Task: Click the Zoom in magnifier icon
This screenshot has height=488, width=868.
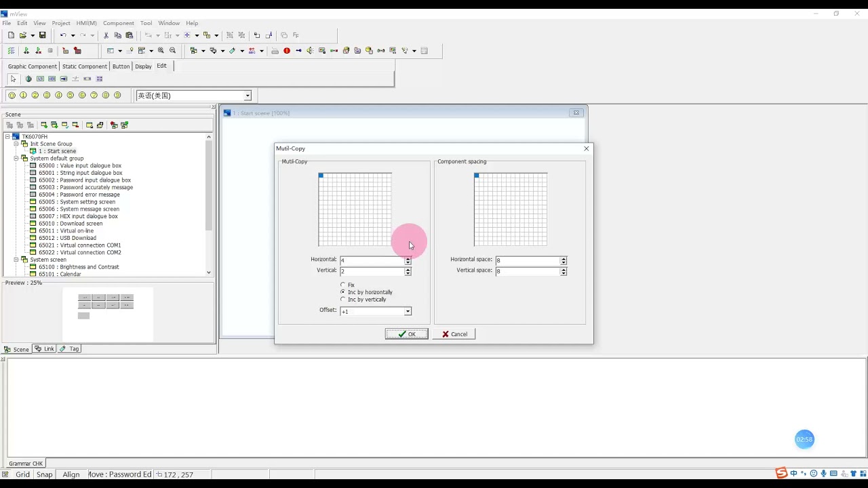Action: pos(161,51)
